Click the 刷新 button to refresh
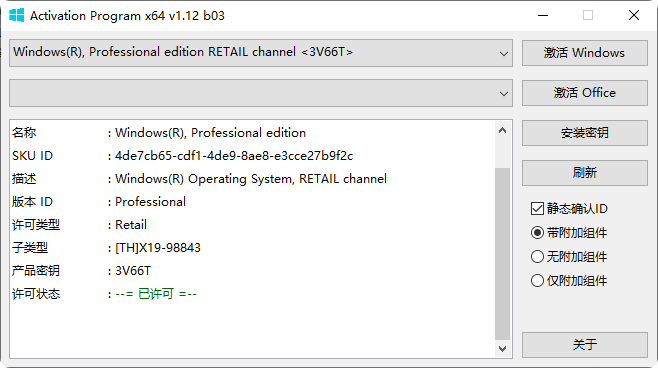 (585, 172)
